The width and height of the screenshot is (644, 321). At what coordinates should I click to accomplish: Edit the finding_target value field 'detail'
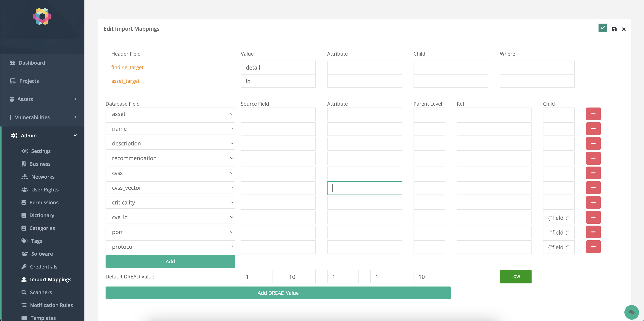(x=278, y=67)
